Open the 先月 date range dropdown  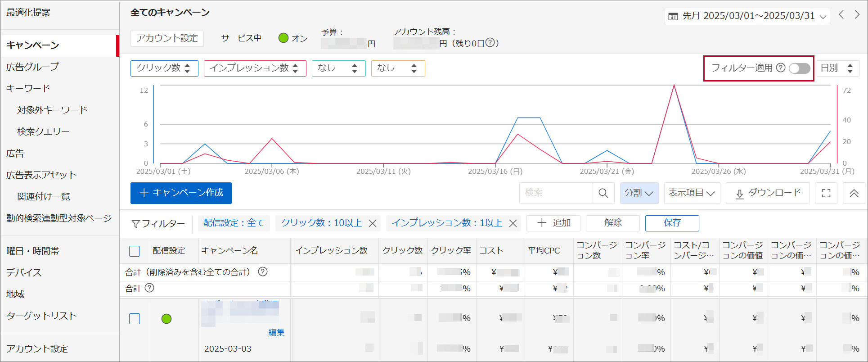[747, 16]
